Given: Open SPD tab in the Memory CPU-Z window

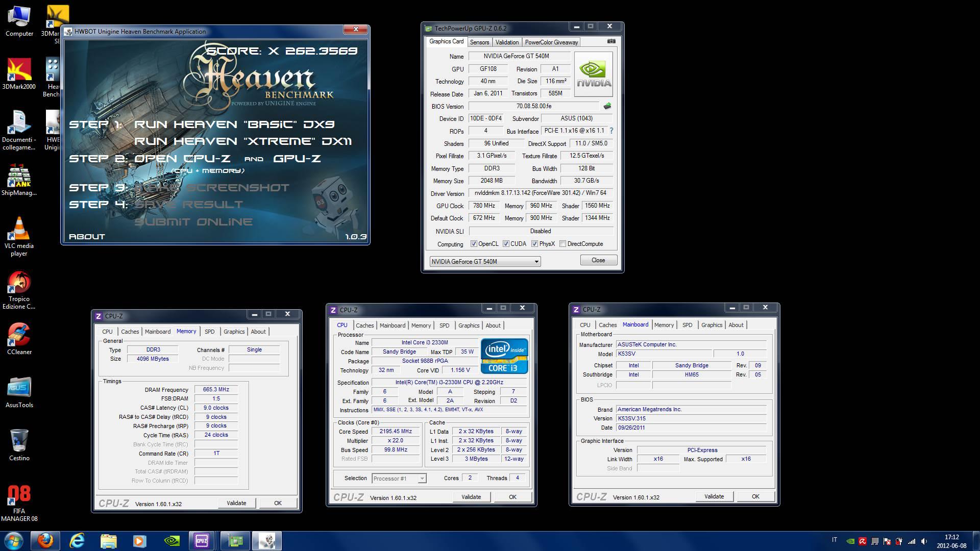Looking at the screenshot, I should coord(210,332).
